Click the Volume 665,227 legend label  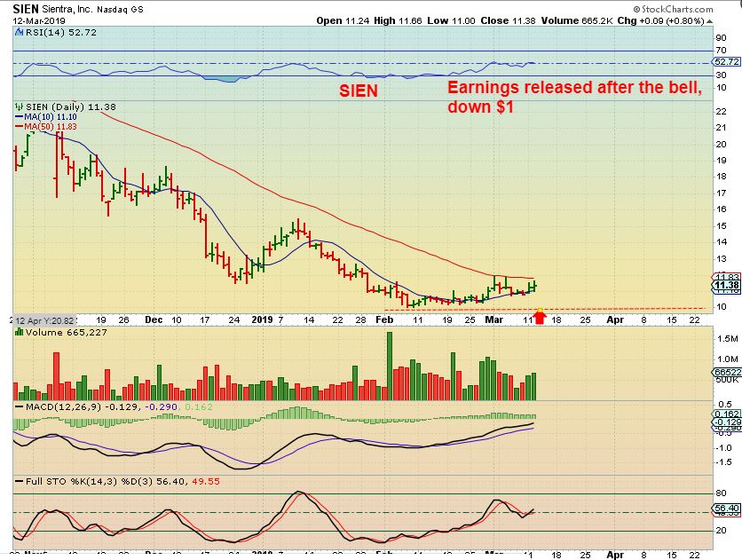[67, 332]
